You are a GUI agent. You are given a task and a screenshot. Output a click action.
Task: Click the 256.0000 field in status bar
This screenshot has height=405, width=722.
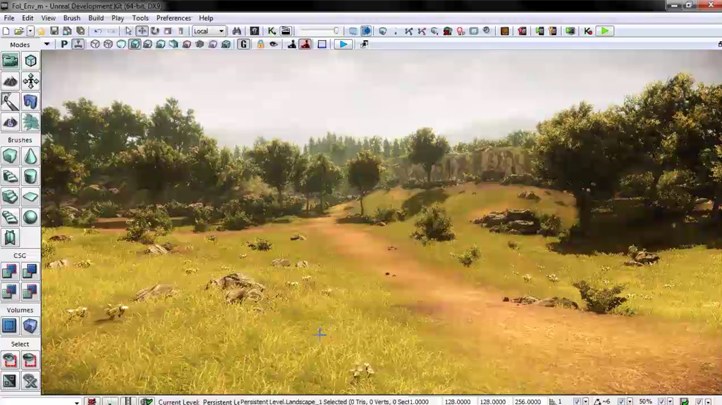pyautogui.click(x=528, y=402)
